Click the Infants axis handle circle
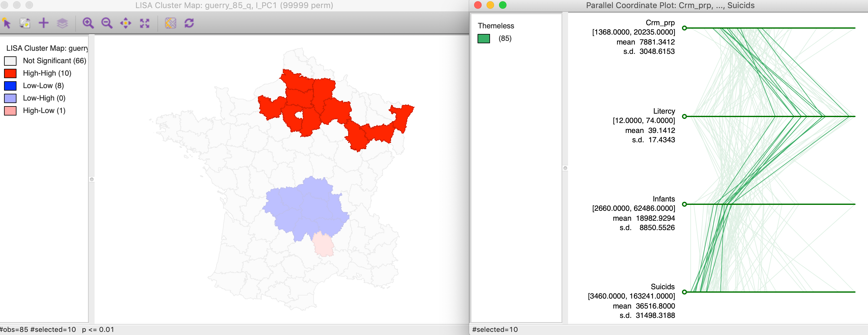 tap(684, 204)
